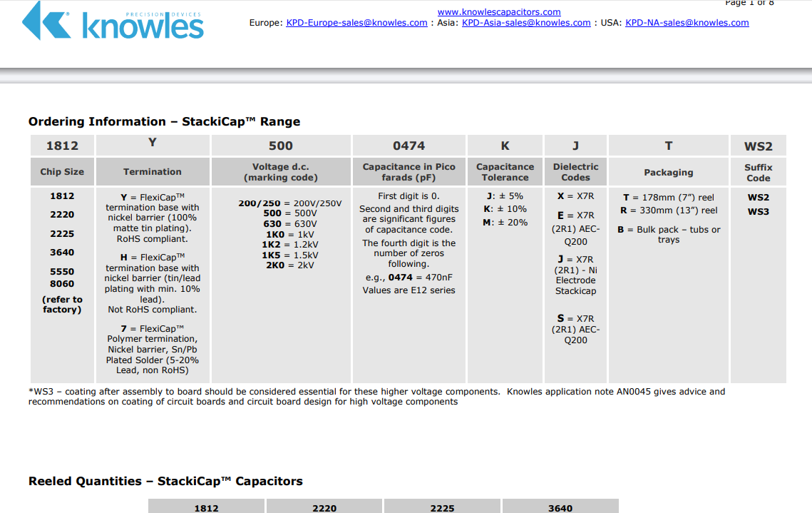Image resolution: width=812 pixels, height=513 pixels.
Task: Select the 3640 column in reeled quantities table
Action: (x=560, y=508)
